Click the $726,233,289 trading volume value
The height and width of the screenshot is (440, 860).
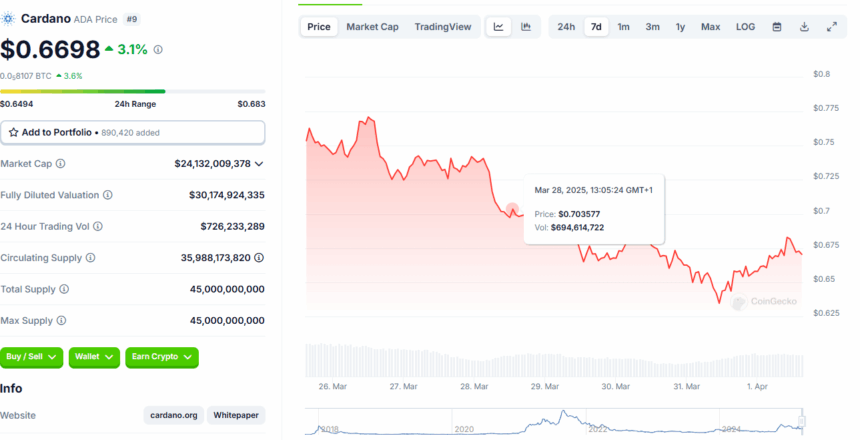(x=233, y=226)
